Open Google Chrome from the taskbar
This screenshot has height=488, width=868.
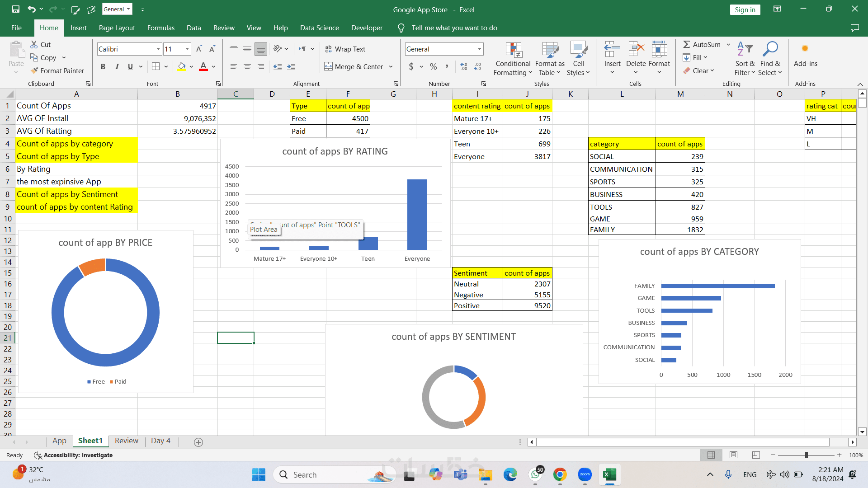coord(560,474)
